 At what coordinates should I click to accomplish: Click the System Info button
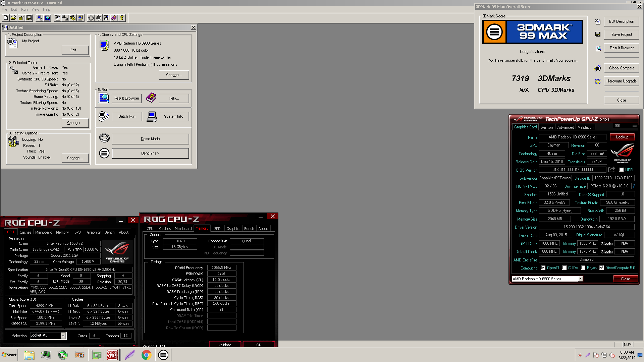point(174,116)
